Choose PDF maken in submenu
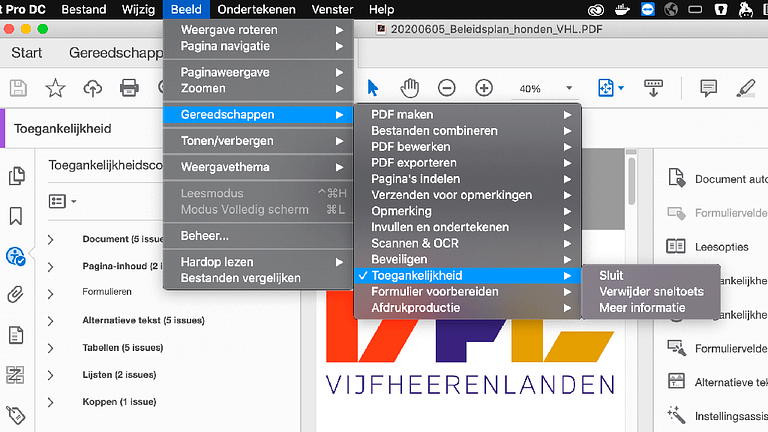This screenshot has height=432, width=768. coord(467,115)
